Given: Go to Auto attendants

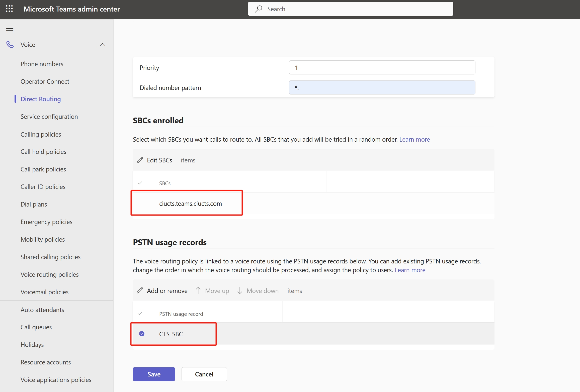Looking at the screenshot, I should 42,310.
